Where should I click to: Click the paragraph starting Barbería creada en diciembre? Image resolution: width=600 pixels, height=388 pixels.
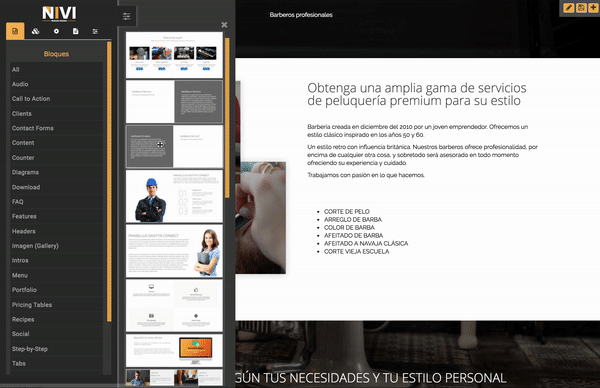pyautogui.click(x=417, y=130)
